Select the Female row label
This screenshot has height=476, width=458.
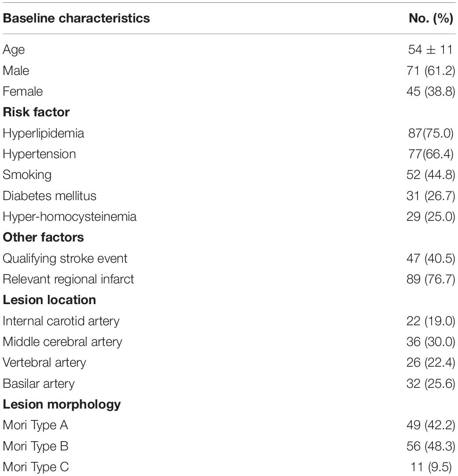[23, 91]
